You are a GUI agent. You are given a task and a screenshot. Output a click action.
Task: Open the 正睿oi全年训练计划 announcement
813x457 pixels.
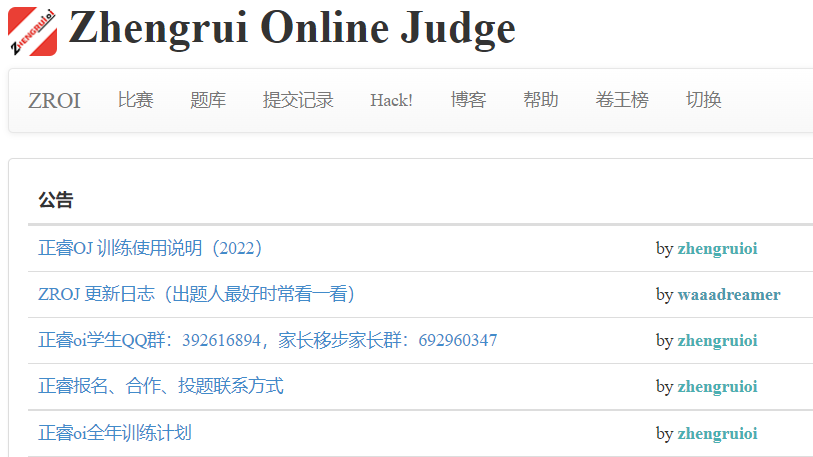[115, 433]
